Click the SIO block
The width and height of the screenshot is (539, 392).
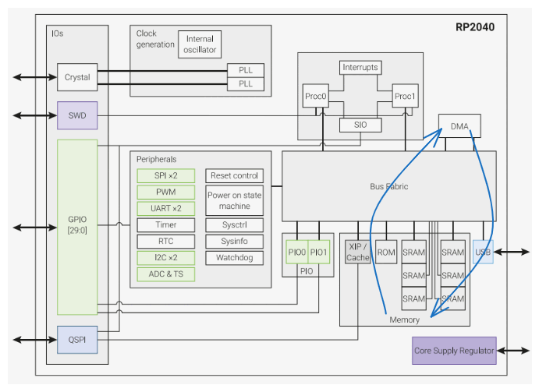pyautogui.click(x=360, y=125)
